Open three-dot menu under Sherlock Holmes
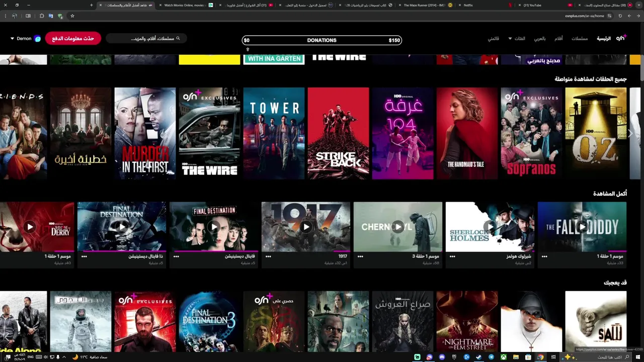 [x=452, y=256]
